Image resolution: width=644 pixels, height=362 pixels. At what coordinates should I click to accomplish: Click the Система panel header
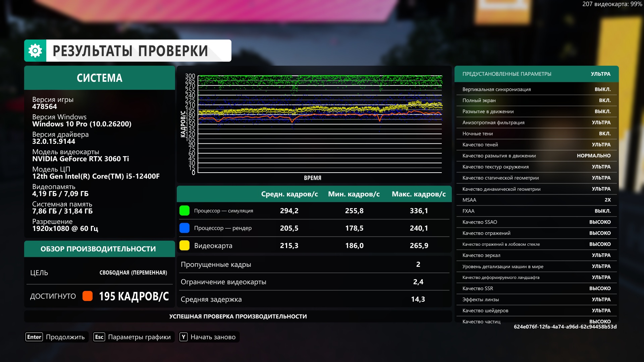(100, 78)
